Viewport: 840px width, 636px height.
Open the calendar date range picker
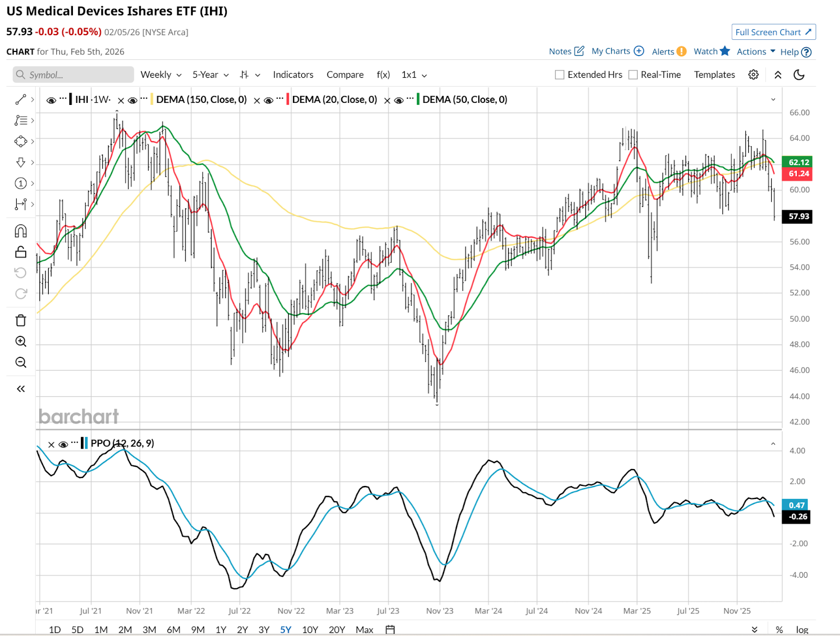[x=390, y=629]
